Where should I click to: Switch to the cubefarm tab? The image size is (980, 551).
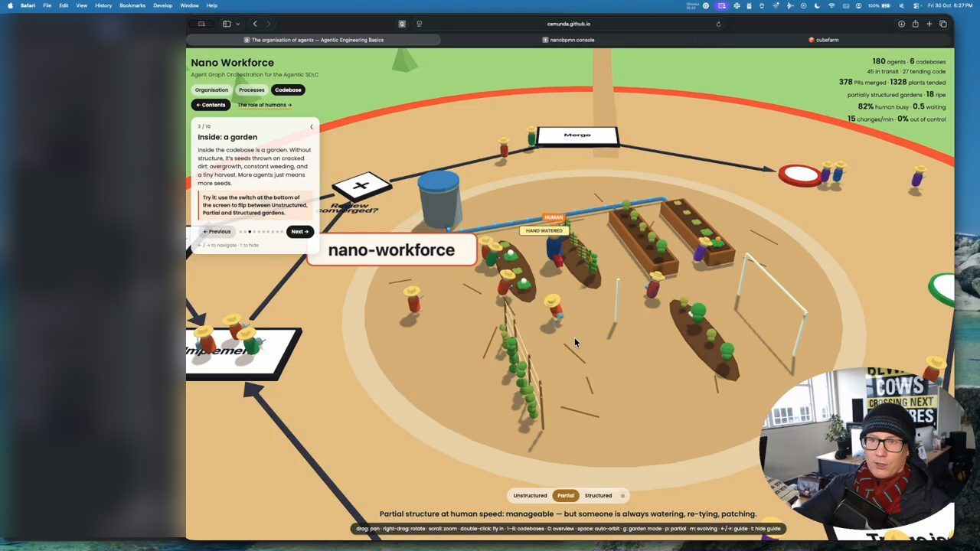(x=824, y=40)
